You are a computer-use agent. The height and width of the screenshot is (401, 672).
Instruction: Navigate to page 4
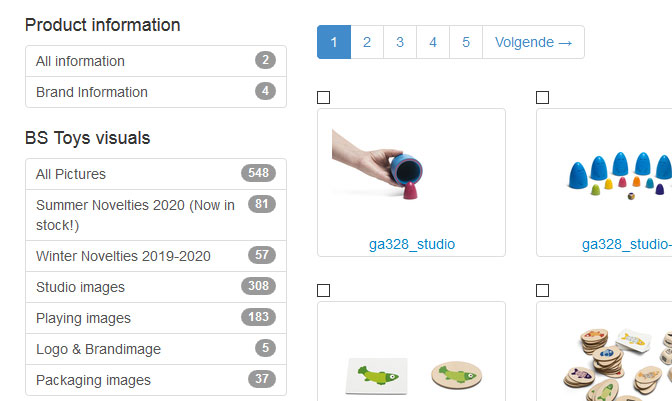tap(433, 42)
